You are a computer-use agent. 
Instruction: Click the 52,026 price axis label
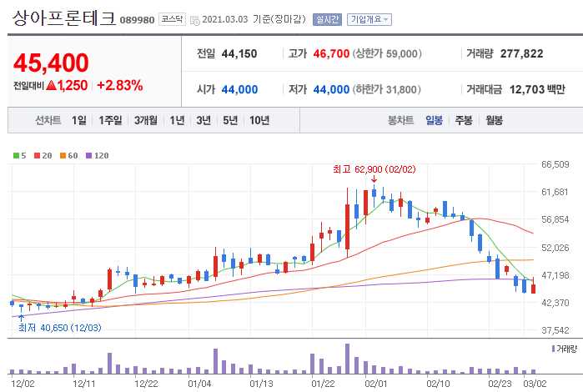[555, 248]
